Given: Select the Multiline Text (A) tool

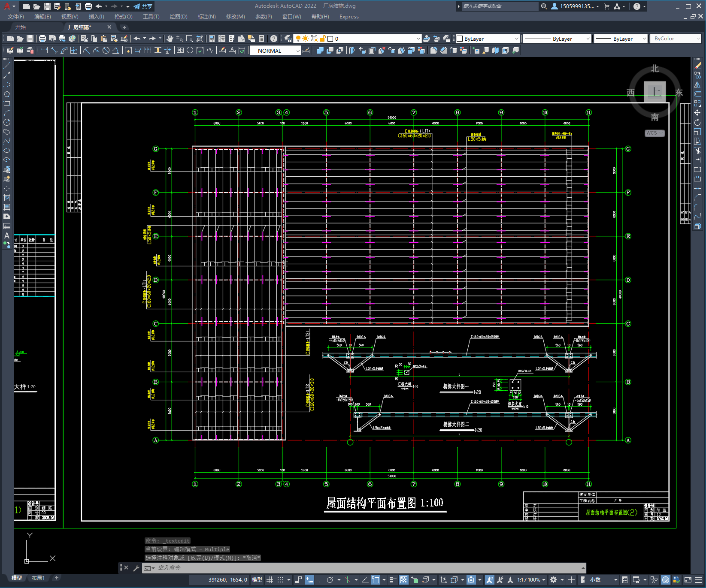Looking at the screenshot, I should 7,235.
